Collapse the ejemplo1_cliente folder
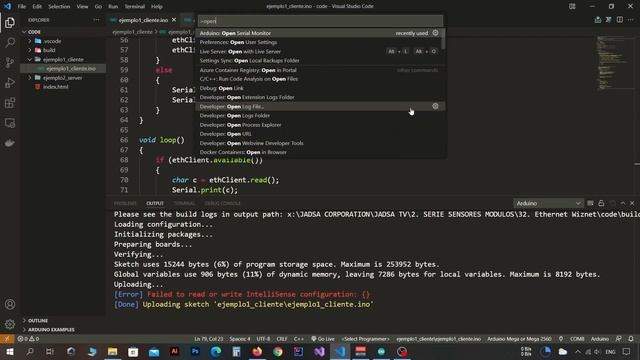 62,59
